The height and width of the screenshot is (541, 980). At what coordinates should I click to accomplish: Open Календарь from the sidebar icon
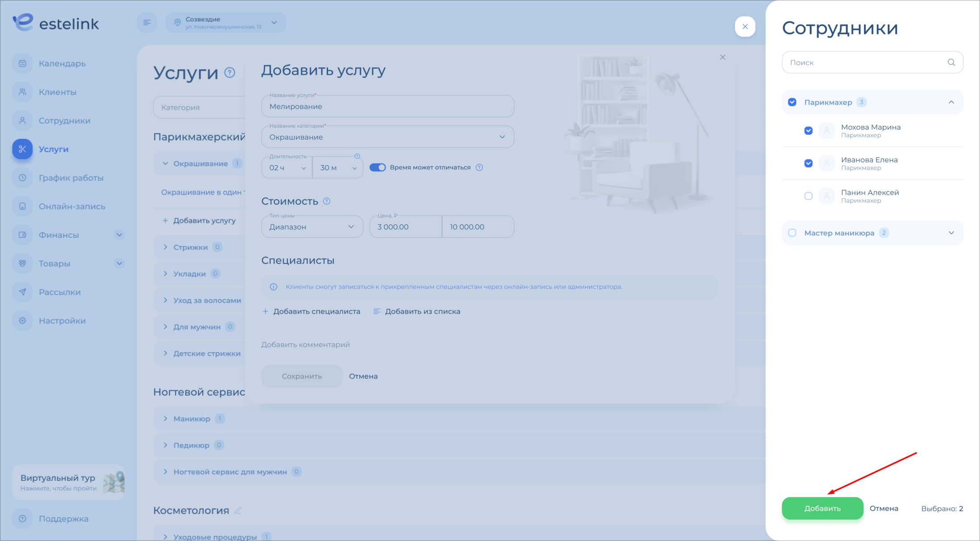tap(22, 63)
